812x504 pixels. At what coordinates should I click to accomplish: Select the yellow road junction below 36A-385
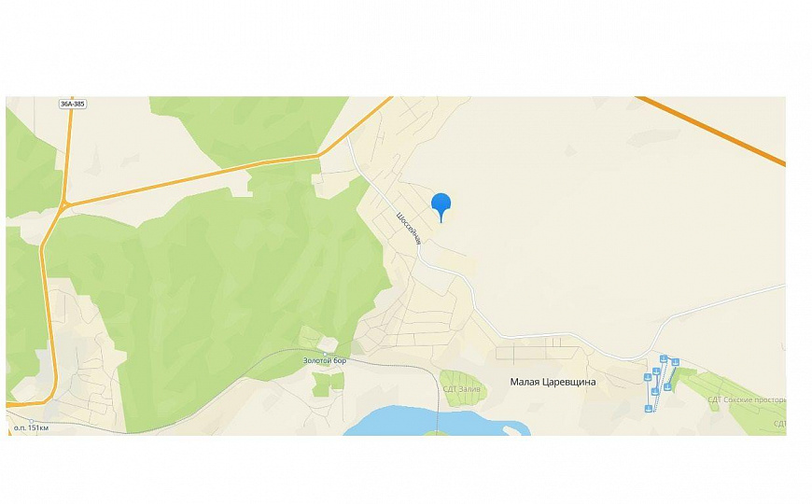[x=64, y=205]
